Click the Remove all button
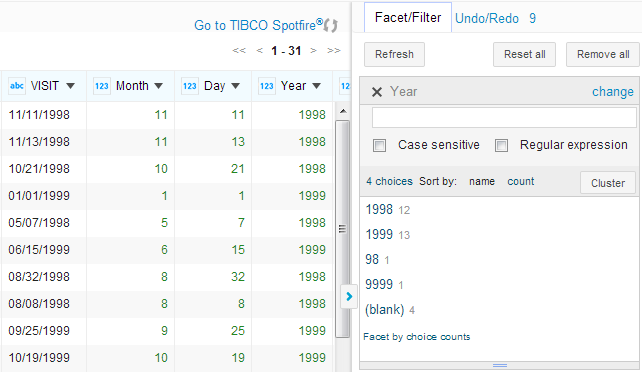 click(x=603, y=54)
